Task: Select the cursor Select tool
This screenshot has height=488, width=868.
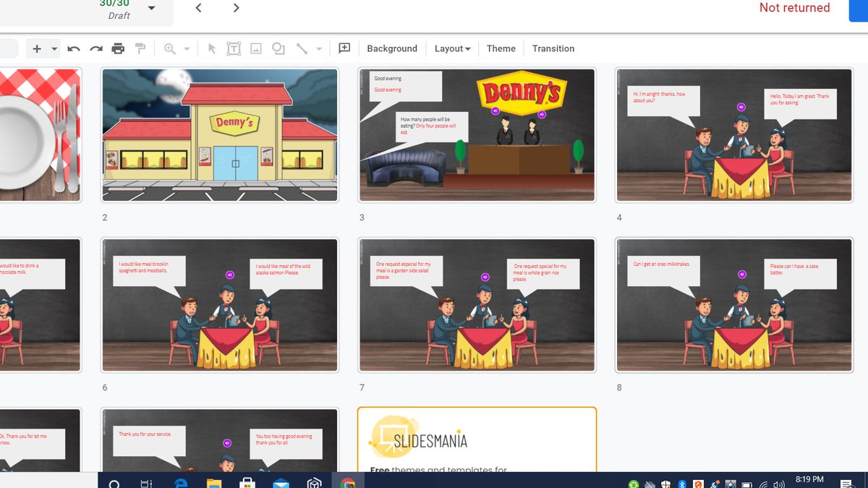Action: [x=212, y=48]
